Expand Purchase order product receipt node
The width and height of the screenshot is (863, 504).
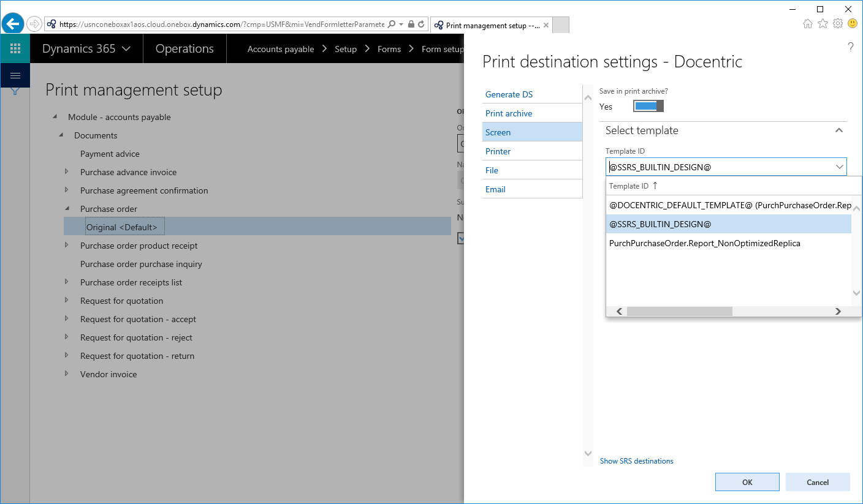[x=67, y=246]
